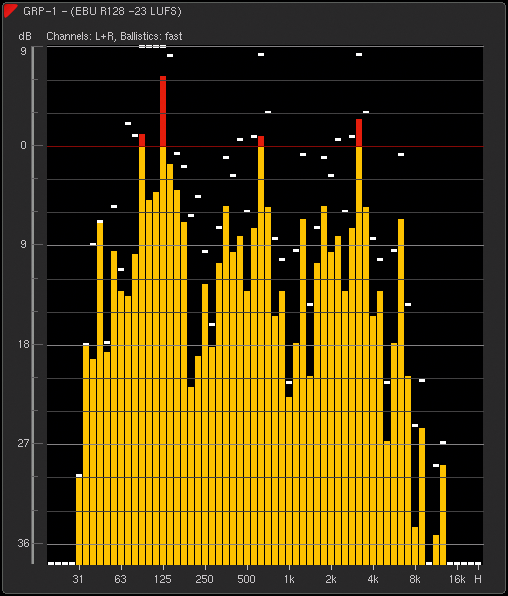This screenshot has width=508, height=596.
Task: Click the tallest red bar at 125 Hz
Action: (x=163, y=111)
